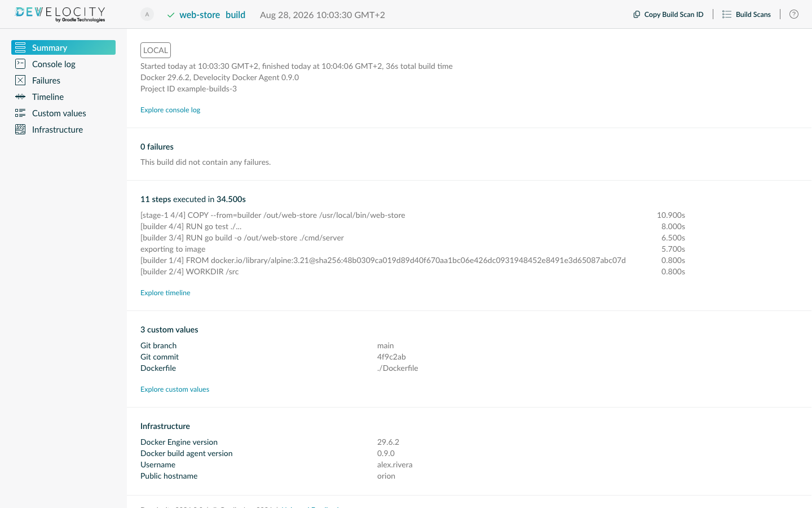This screenshot has width=812, height=508.
Task: Click the build date Aug 28, 2026 timestamp
Action: 323,15
